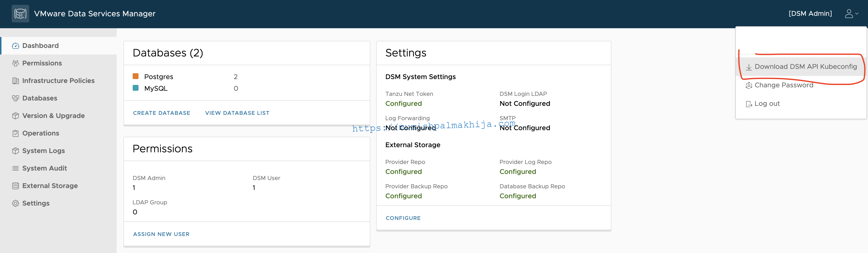
Task: Select Log out from user menu
Action: point(801,104)
